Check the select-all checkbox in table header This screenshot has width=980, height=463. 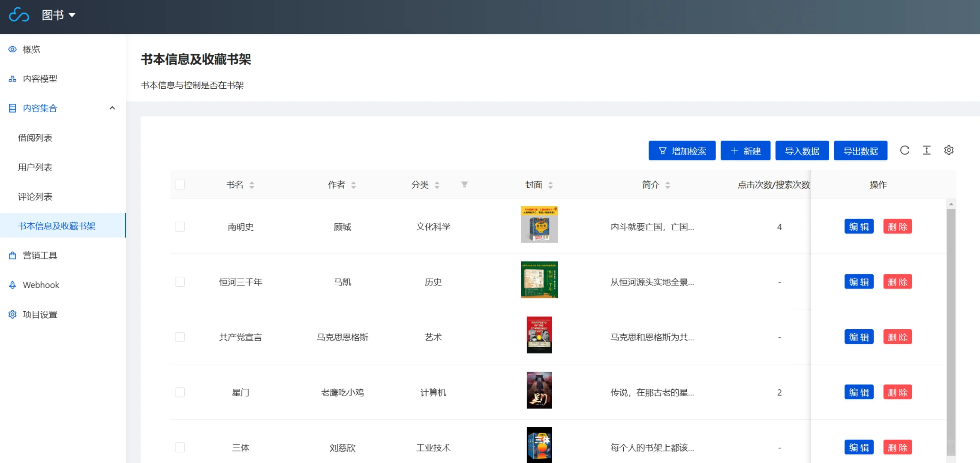coord(180,184)
